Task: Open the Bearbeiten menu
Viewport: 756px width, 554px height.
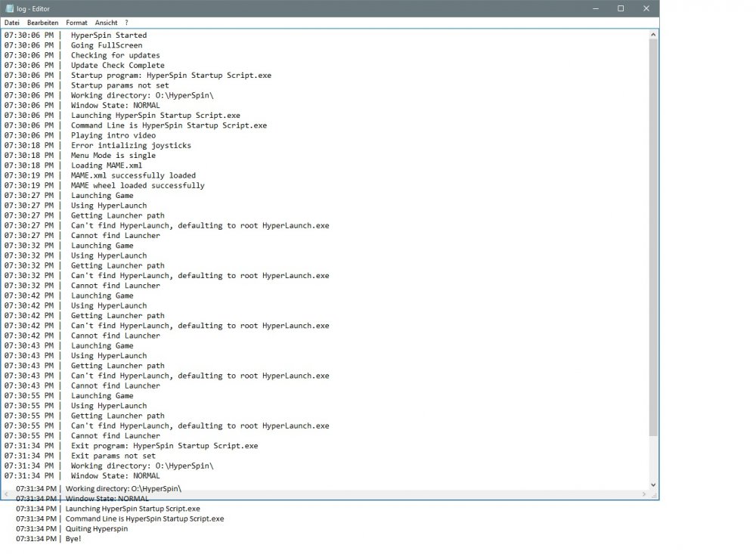Action: point(42,23)
